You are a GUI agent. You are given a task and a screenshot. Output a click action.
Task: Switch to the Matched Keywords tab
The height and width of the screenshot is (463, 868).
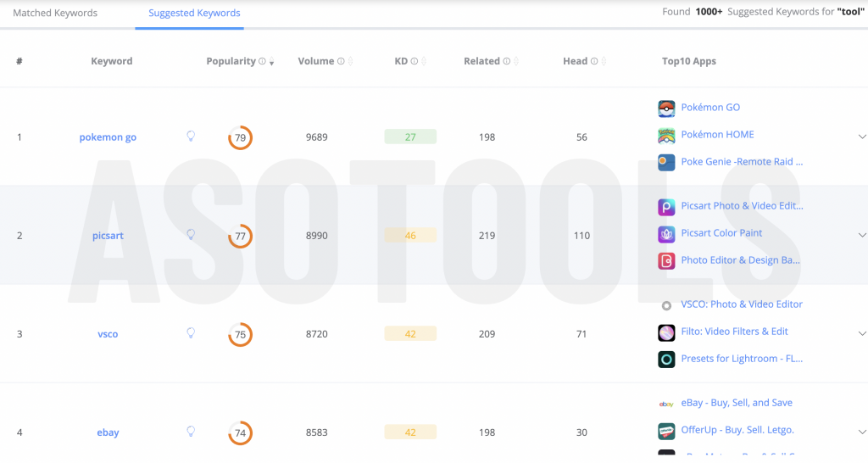(x=55, y=13)
